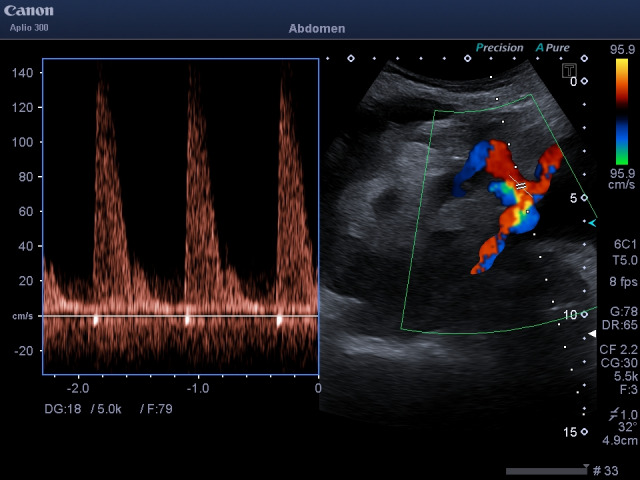Click the Abdomen preset title
The image size is (640, 480).
(x=316, y=29)
